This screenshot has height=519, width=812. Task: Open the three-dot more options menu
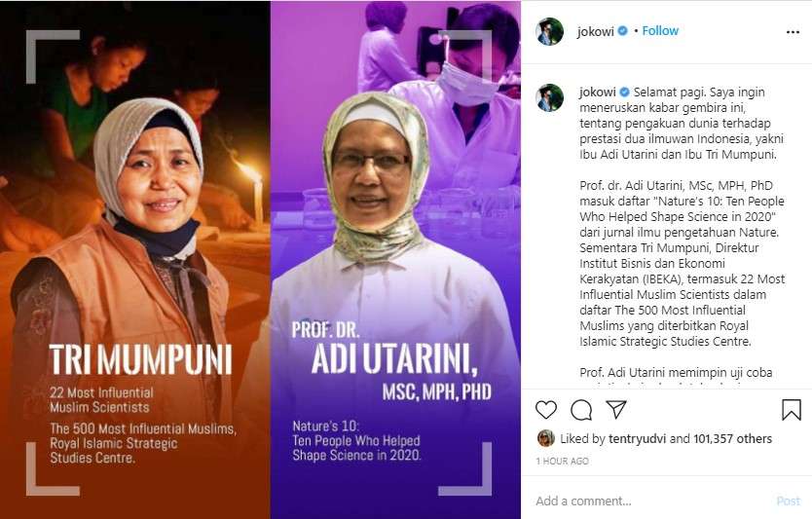[793, 32]
